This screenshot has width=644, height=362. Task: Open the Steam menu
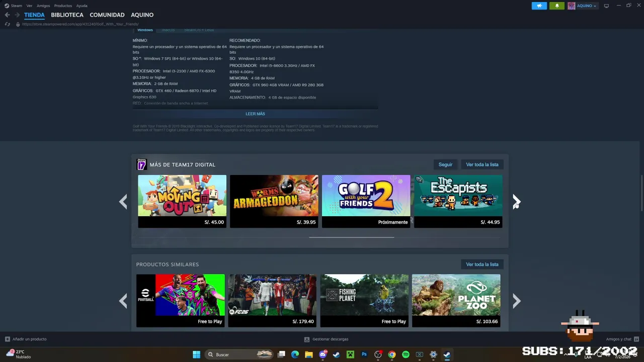[13, 6]
